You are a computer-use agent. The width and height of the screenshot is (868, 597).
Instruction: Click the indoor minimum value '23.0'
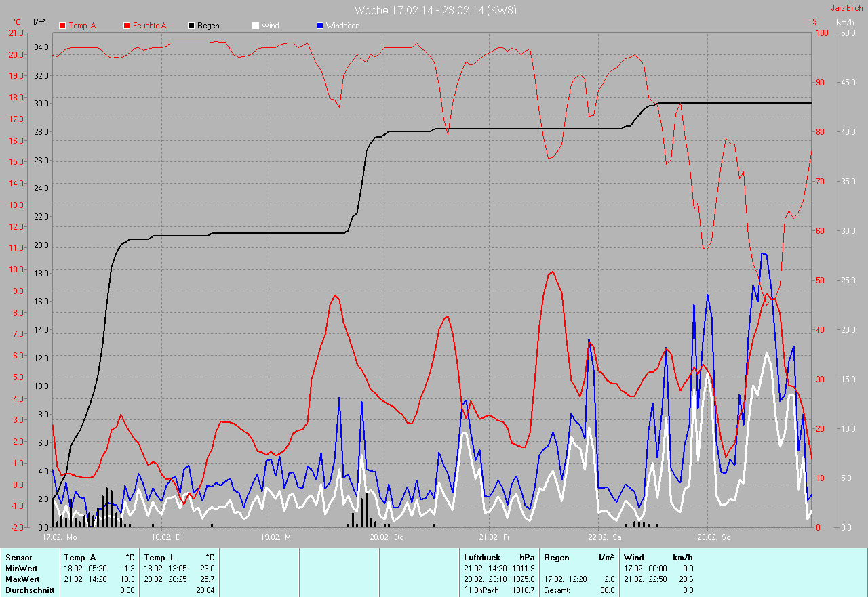pyautogui.click(x=208, y=569)
